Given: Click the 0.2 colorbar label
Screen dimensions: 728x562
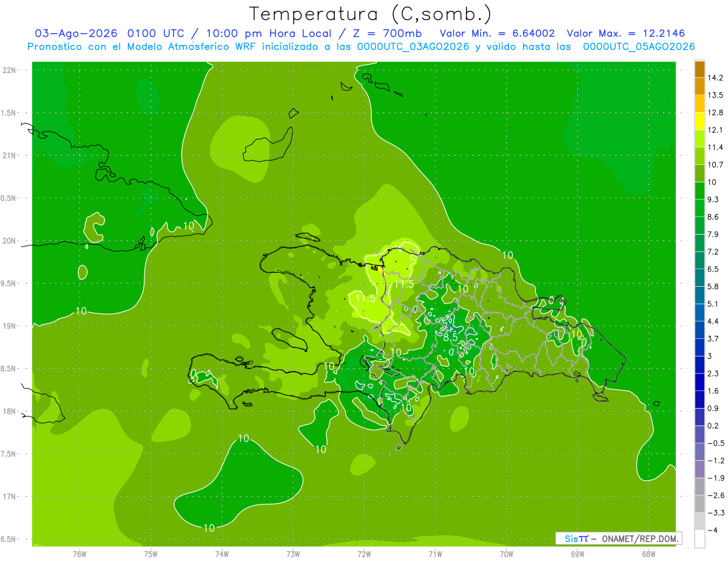Looking at the screenshot, I should pyautogui.click(x=713, y=426).
